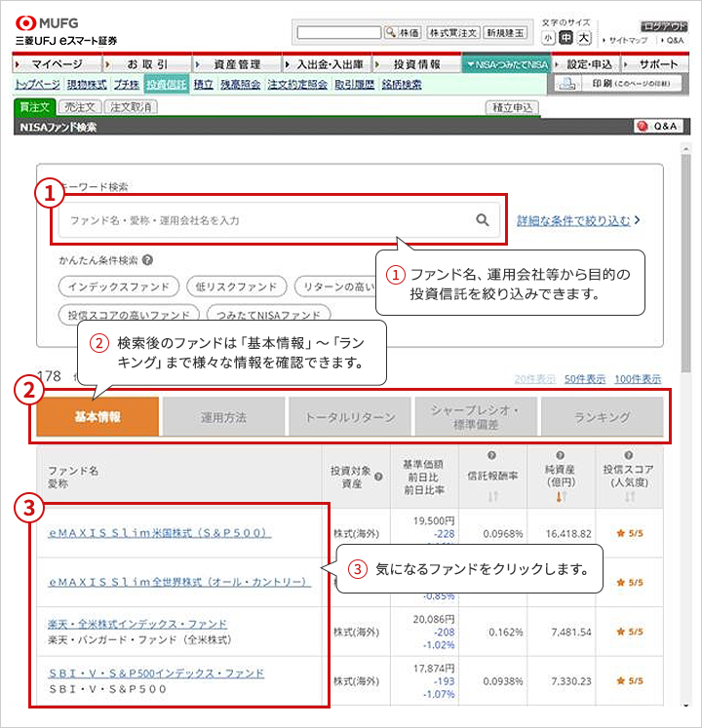Open the 積立 link

(204, 84)
